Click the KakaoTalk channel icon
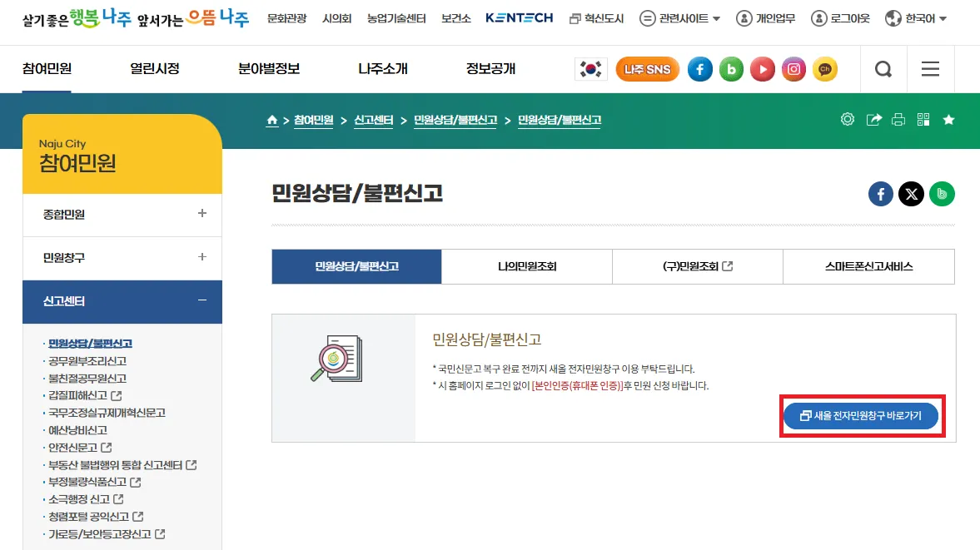980x550 pixels. 824,69
